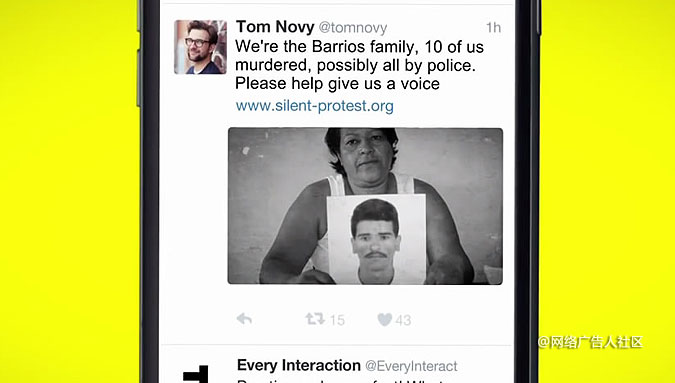675x383 pixels.
Task: Open Tom Novy's profile picture
Action: click(201, 47)
